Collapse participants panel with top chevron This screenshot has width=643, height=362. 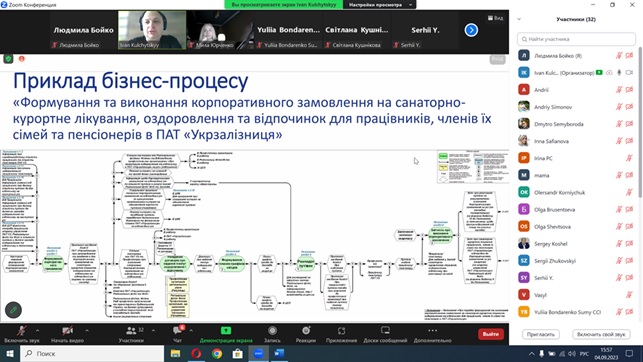(x=519, y=19)
